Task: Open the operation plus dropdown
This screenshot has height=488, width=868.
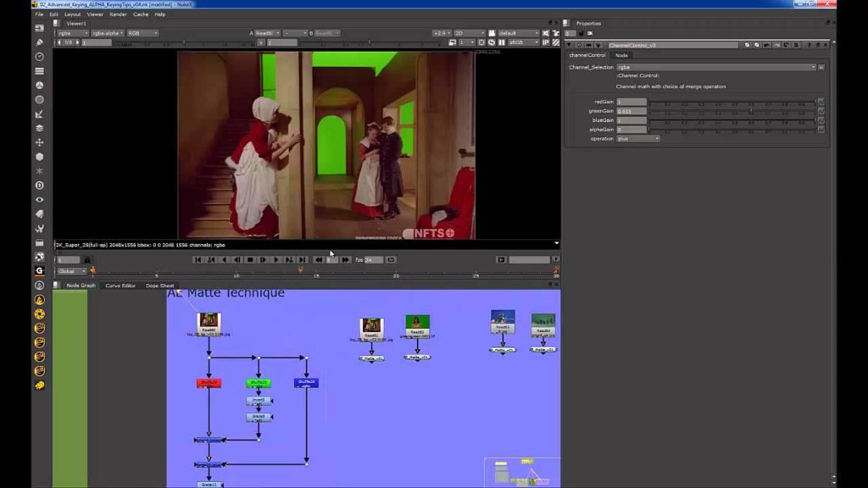Action: point(638,139)
